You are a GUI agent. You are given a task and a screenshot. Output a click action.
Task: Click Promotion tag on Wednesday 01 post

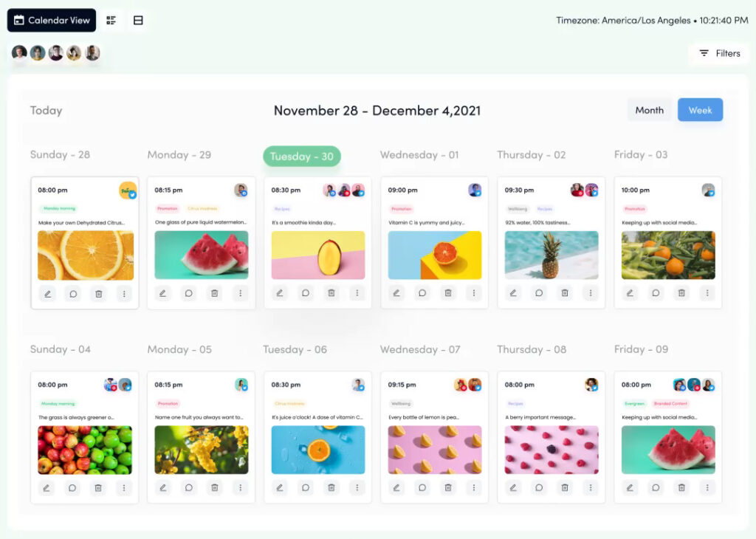(401, 209)
